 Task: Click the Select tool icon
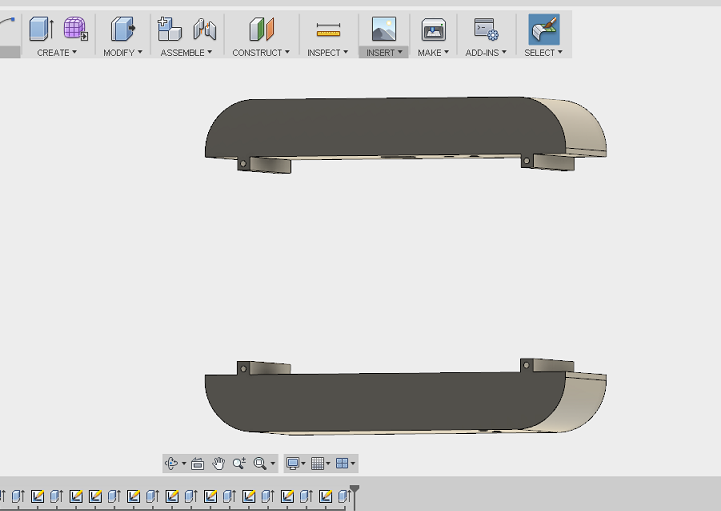pyautogui.click(x=544, y=29)
